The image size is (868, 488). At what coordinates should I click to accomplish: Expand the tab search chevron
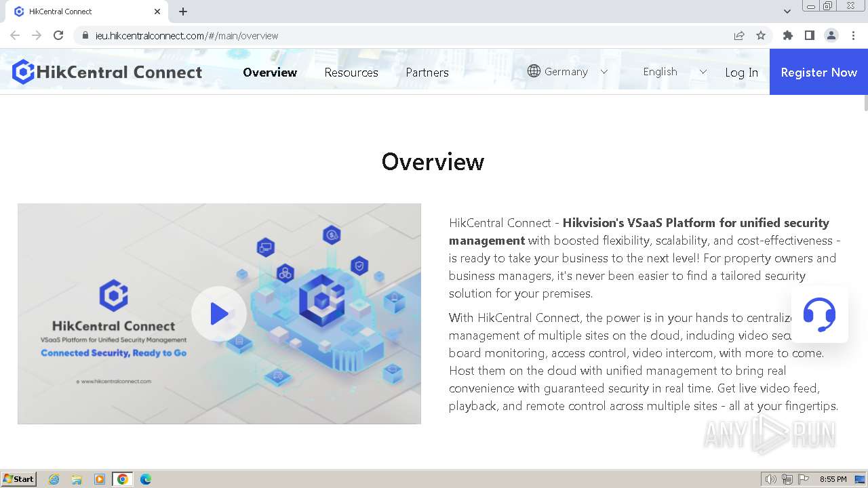coord(787,12)
